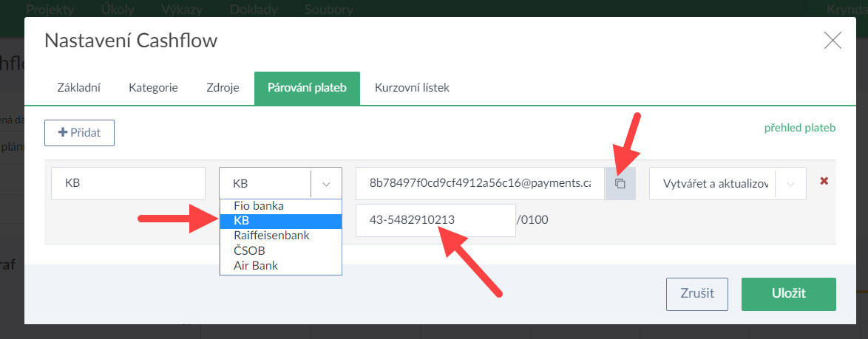The image size is (868, 339).
Task: Pick Air Bank from the list
Action: 256,265
